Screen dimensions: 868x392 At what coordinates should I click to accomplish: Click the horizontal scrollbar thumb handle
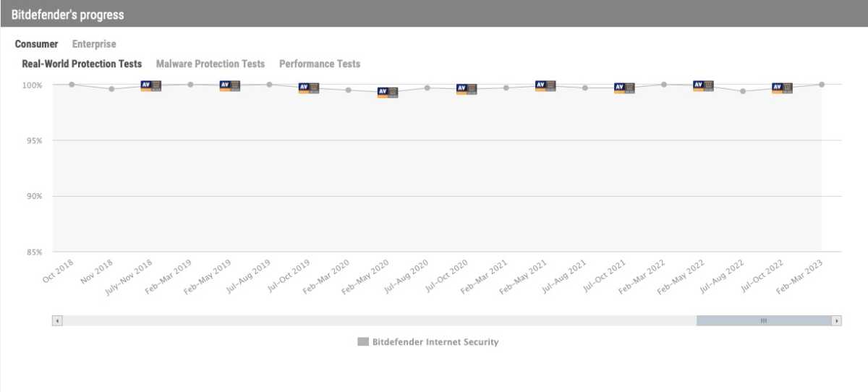pos(763,320)
